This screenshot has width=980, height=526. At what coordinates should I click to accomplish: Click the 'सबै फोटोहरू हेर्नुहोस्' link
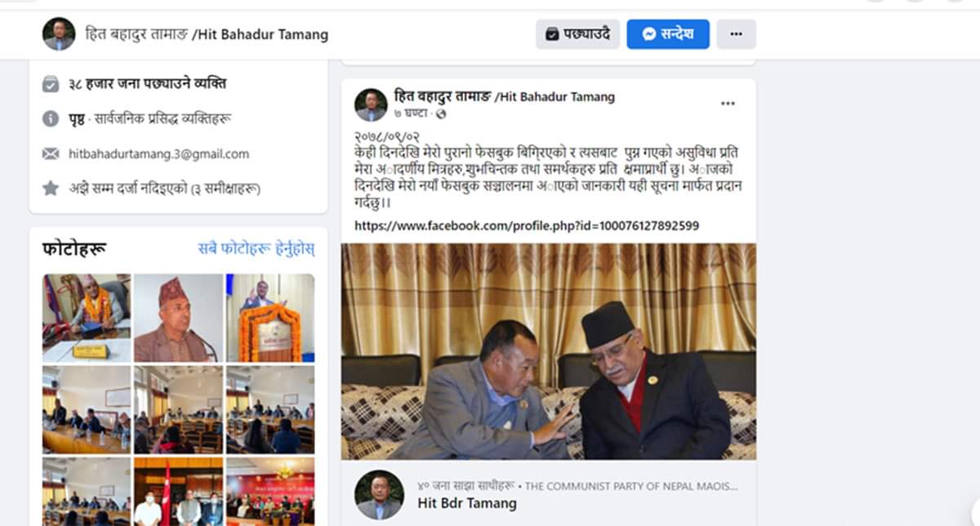(x=256, y=248)
